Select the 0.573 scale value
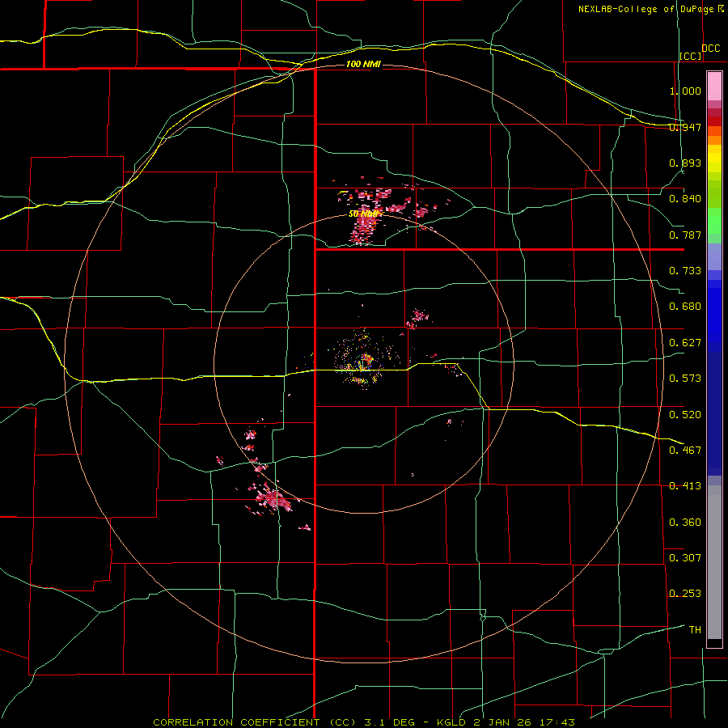The width and height of the screenshot is (728, 728). tap(685, 379)
